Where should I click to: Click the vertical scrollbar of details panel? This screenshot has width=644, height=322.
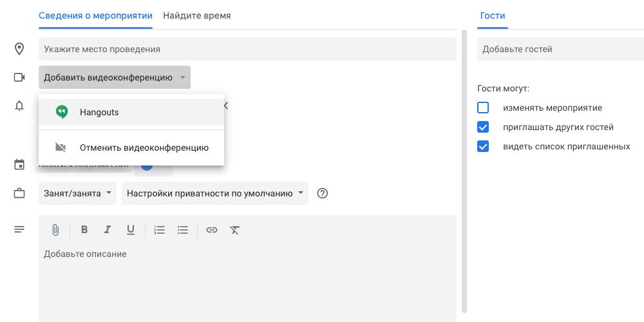click(x=464, y=171)
